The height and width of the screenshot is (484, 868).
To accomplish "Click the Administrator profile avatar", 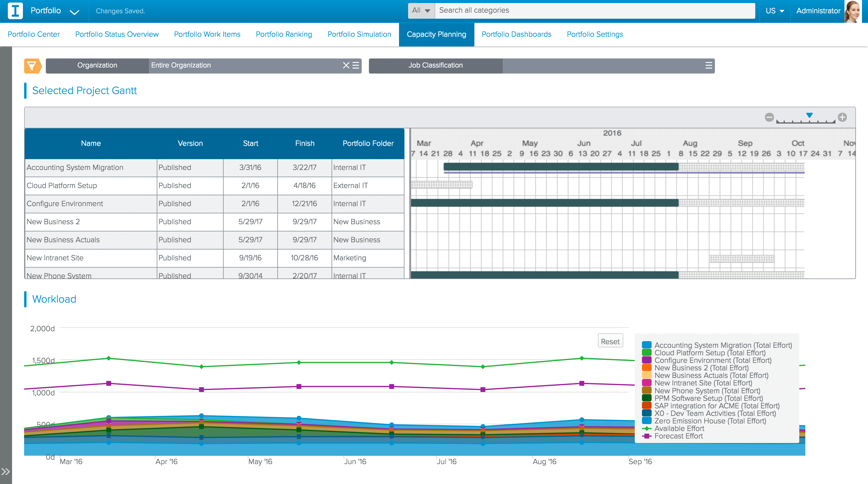I will (x=853, y=11).
